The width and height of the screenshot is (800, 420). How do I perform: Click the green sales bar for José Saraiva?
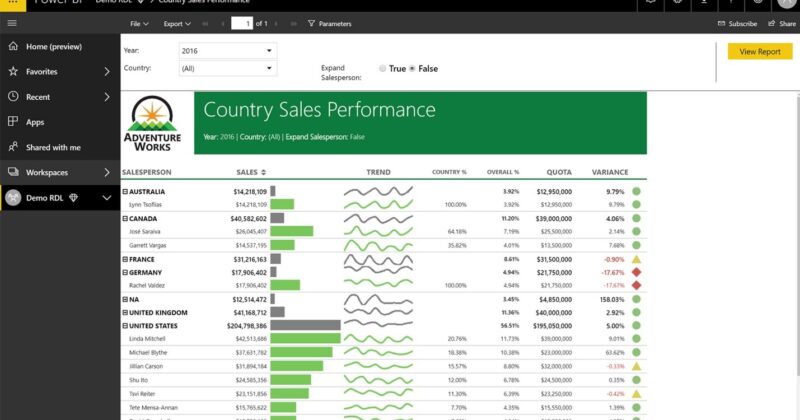tap(291, 231)
